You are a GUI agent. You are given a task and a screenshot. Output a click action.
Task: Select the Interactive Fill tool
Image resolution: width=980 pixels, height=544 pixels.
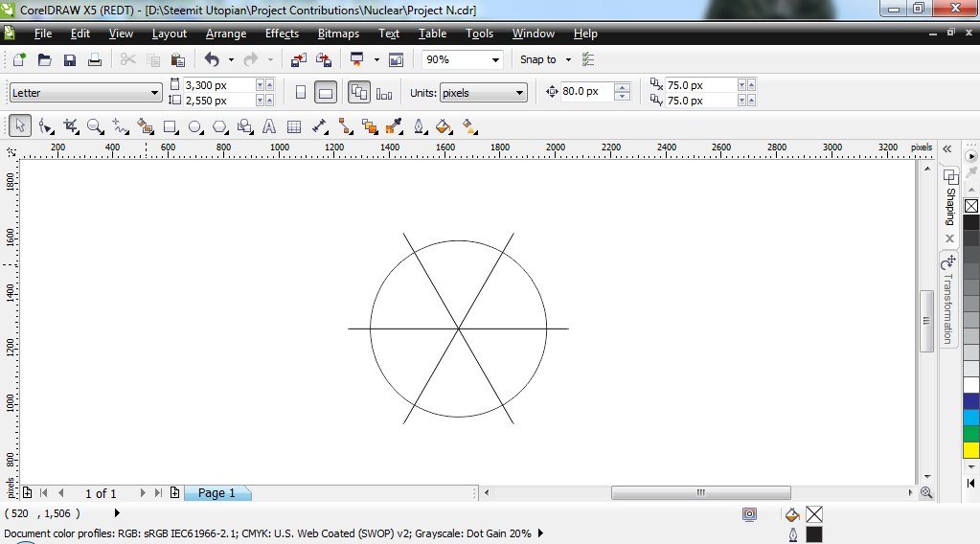(469, 126)
